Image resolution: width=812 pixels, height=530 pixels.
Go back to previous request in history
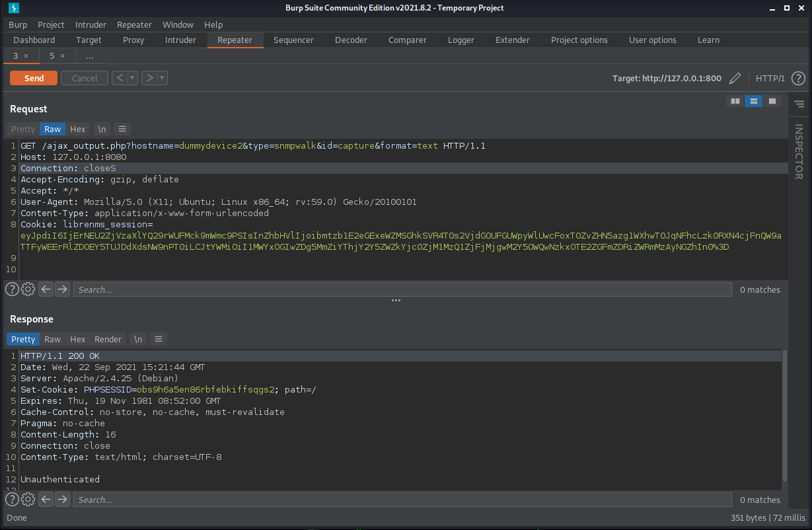(119, 78)
